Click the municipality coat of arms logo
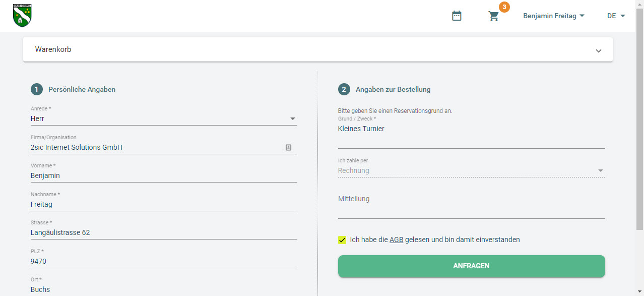Screen dimensions: 644x296 coord(22,15)
